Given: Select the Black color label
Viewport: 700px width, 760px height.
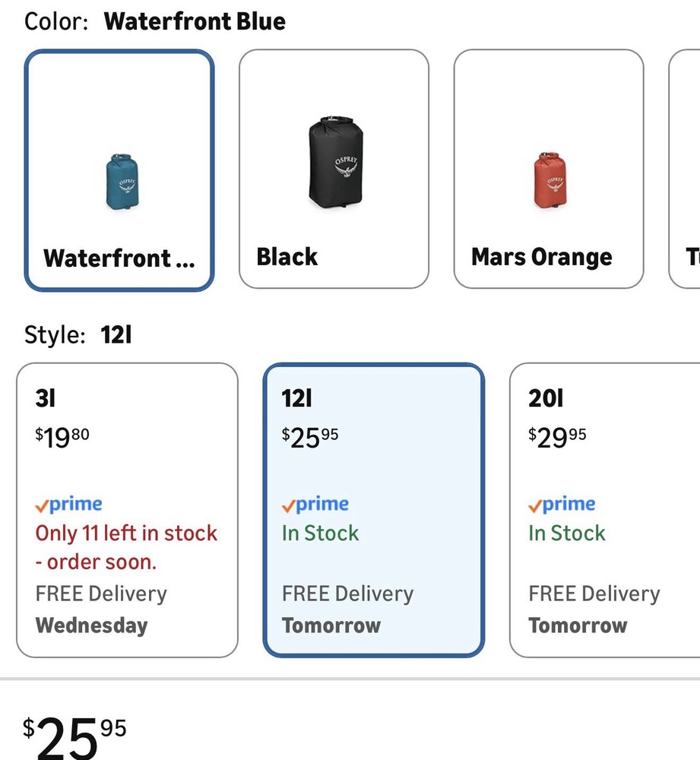Looking at the screenshot, I should (287, 257).
